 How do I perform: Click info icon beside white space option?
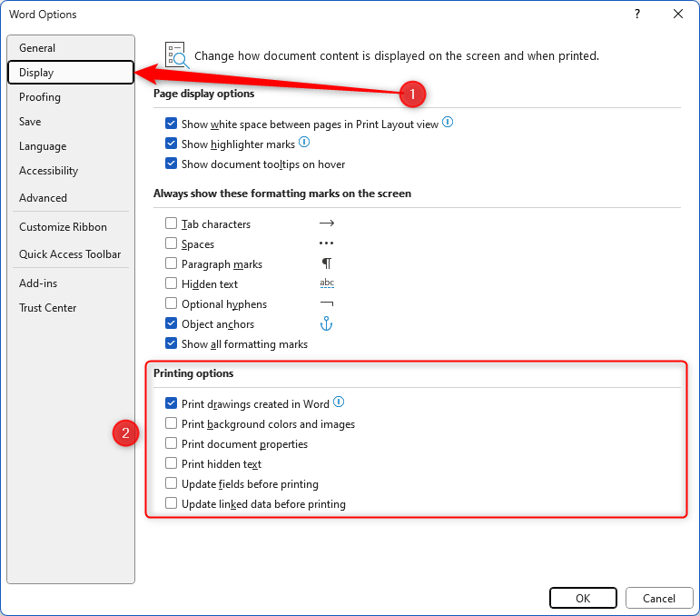pos(448,124)
